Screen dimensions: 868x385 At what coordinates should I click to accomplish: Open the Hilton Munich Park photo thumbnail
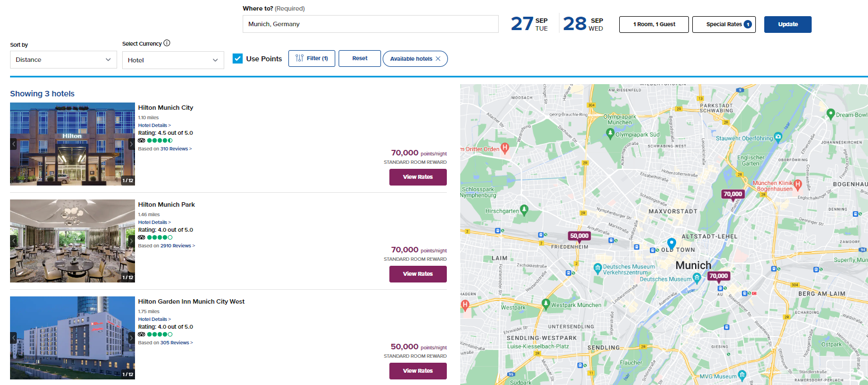click(x=73, y=241)
